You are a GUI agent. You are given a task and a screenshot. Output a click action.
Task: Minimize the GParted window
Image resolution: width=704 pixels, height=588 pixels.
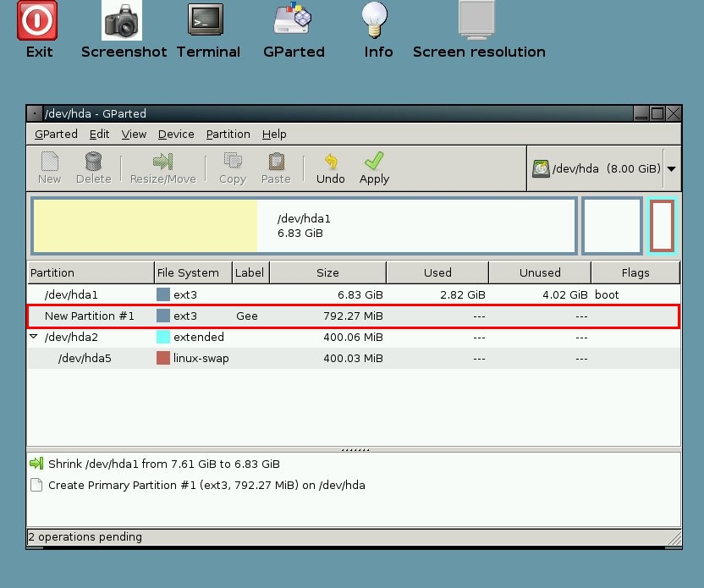pos(641,113)
